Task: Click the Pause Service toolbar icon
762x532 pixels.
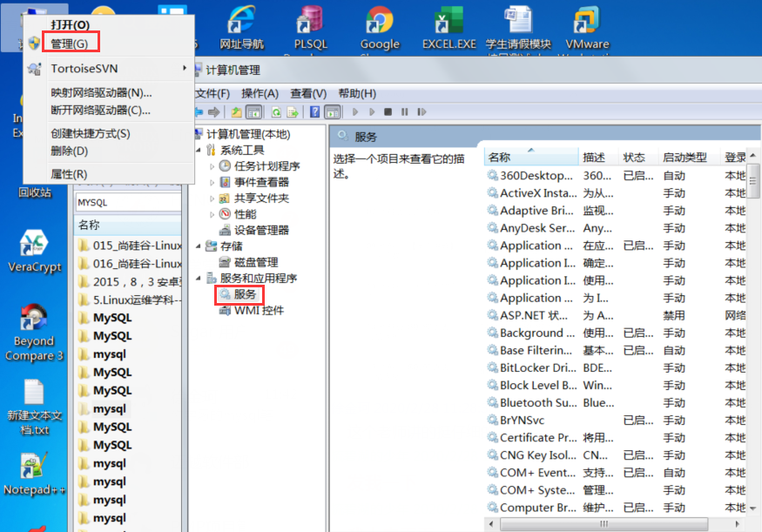Action: (404, 112)
